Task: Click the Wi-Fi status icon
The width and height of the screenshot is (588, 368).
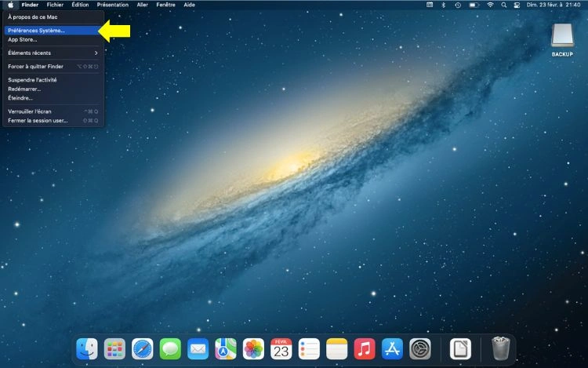Action: click(x=491, y=5)
